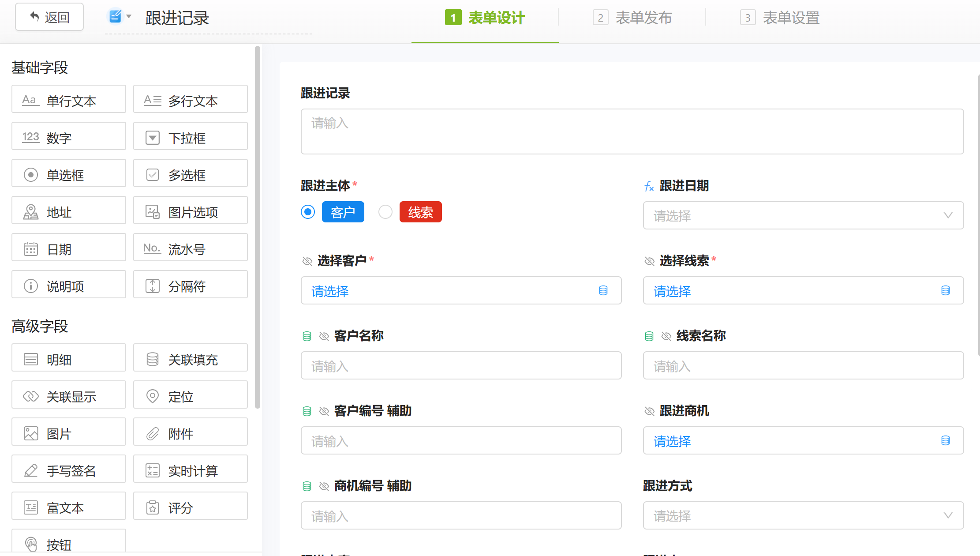The height and width of the screenshot is (556, 980).
Task: Click the fx formula icon beside 跟进日期
Action: coord(649,186)
